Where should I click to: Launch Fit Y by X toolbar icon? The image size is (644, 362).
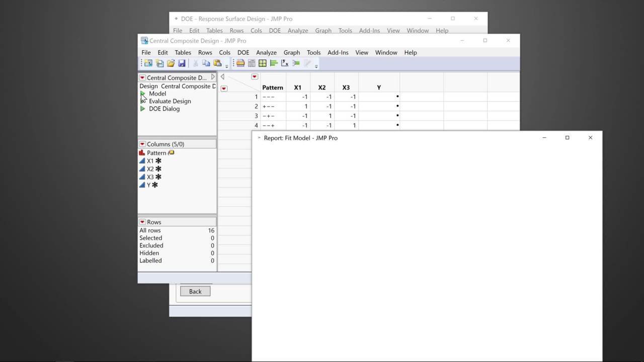(285, 63)
